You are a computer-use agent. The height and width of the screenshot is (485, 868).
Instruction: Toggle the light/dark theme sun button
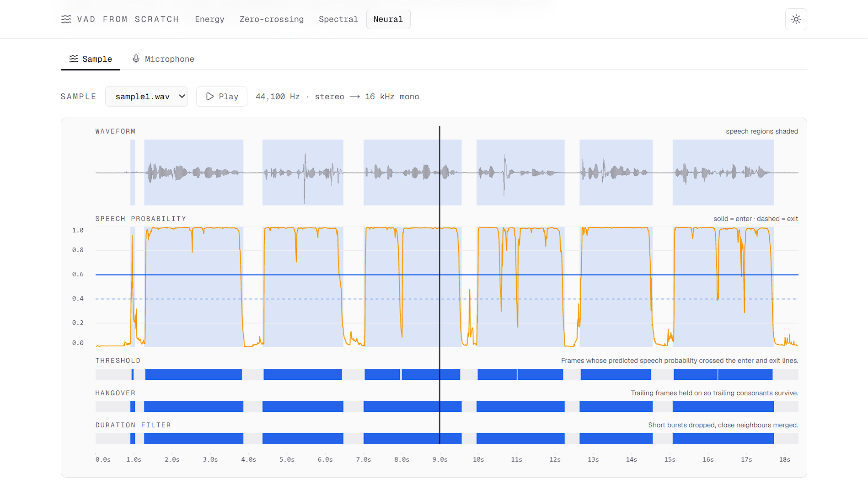pos(796,19)
